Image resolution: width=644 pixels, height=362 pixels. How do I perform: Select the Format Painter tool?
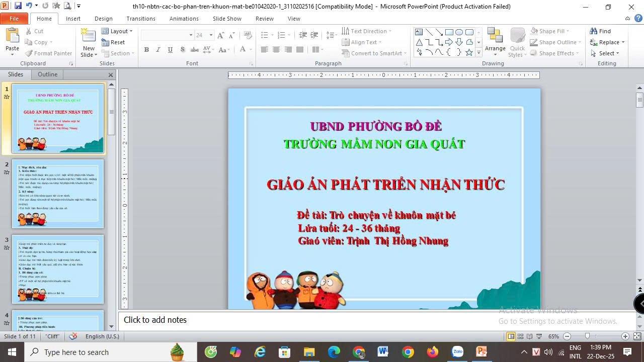coord(49,53)
